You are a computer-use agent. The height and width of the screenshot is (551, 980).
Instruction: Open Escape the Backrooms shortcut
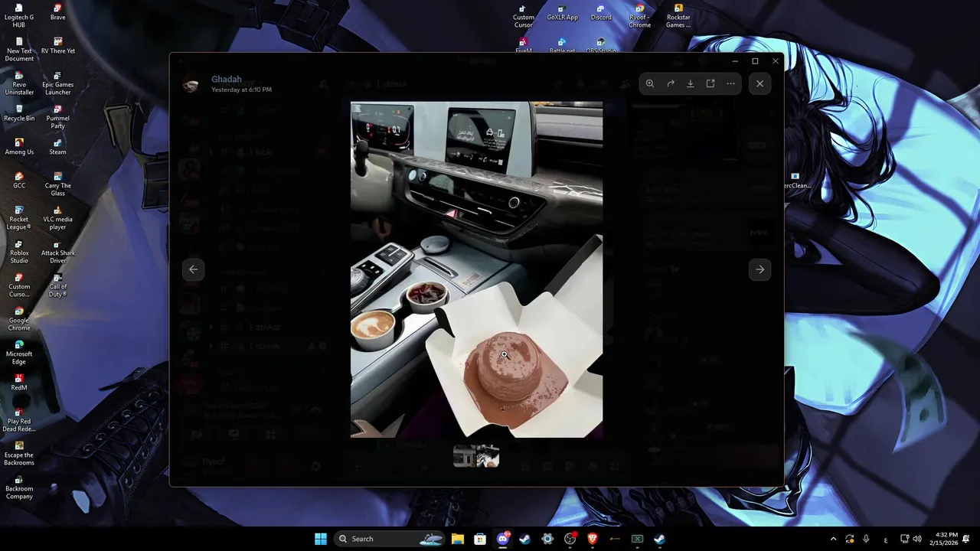pos(19,454)
